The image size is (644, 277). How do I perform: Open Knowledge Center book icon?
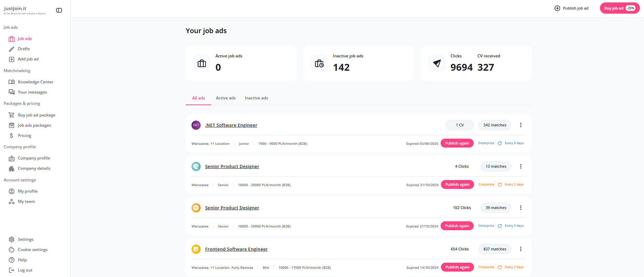[x=12, y=82]
